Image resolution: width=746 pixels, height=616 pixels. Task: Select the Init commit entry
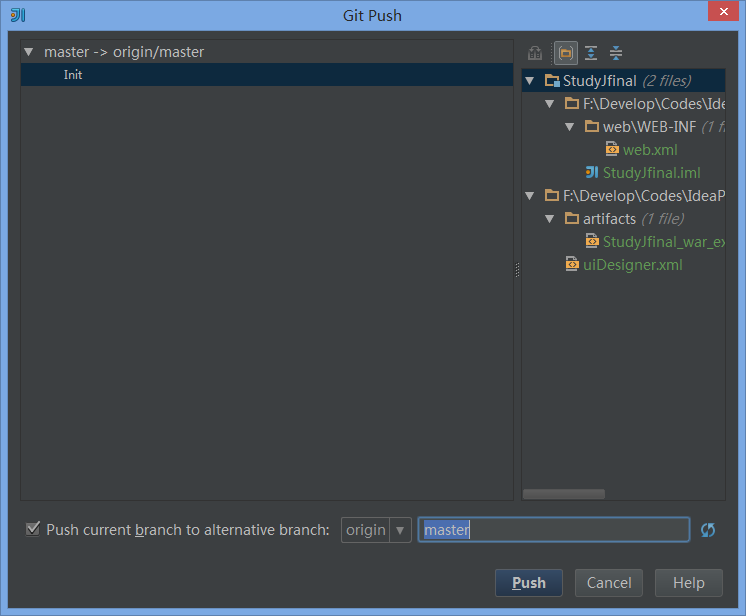click(73, 75)
